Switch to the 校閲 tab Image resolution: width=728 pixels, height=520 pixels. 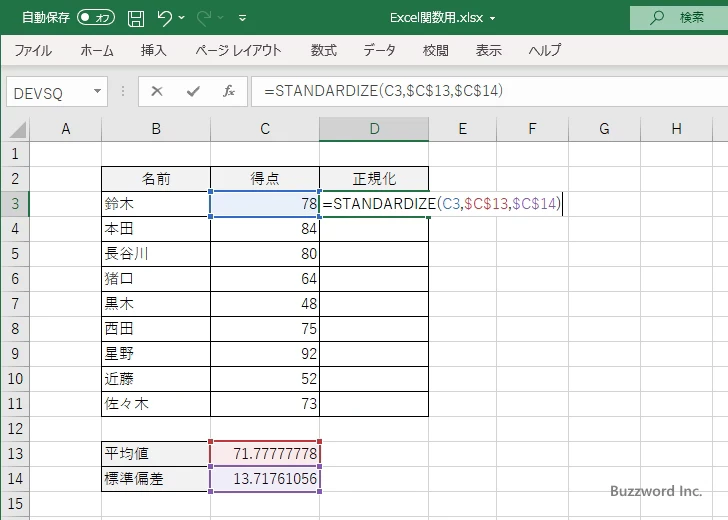pos(436,50)
